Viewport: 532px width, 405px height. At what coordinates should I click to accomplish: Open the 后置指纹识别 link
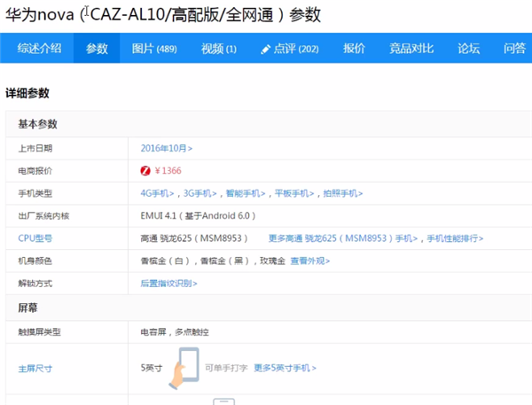click(168, 284)
